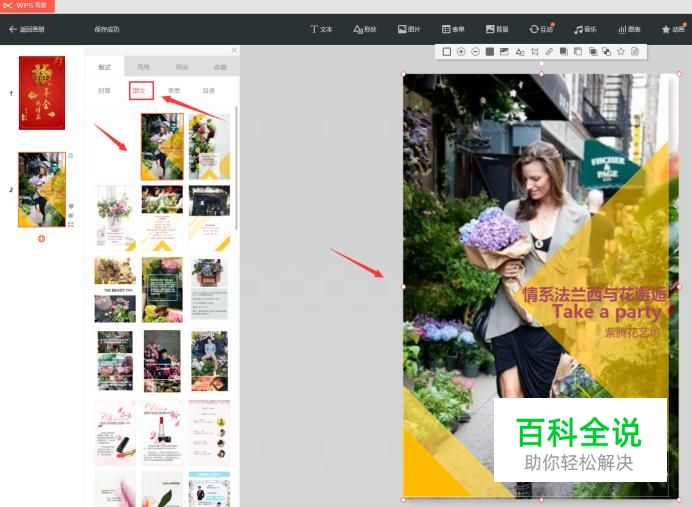Choose the florists-arranging-flowers template
This screenshot has height=507, width=692.
point(162,218)
